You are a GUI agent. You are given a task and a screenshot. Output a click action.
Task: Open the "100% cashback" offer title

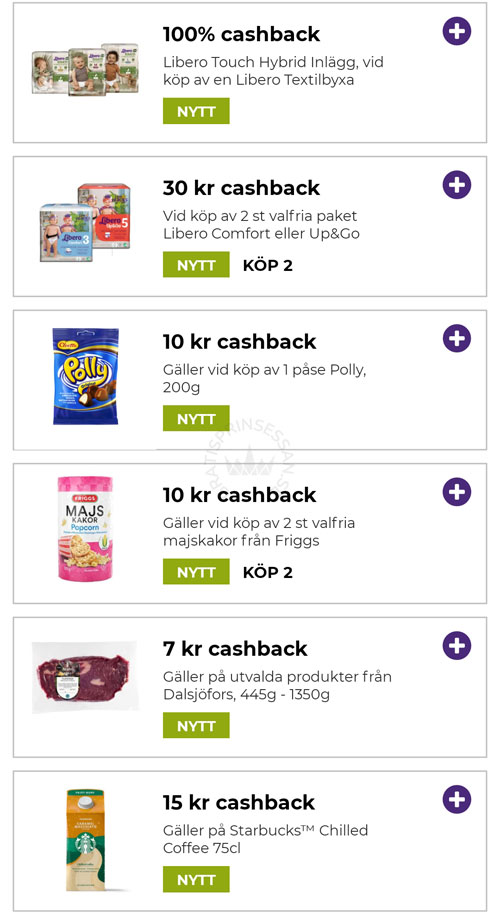click(242, 34)
